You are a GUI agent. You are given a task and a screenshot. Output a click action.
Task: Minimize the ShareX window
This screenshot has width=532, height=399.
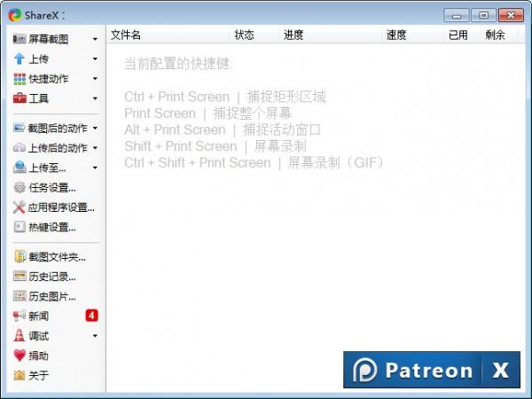[x=457, y=15]
